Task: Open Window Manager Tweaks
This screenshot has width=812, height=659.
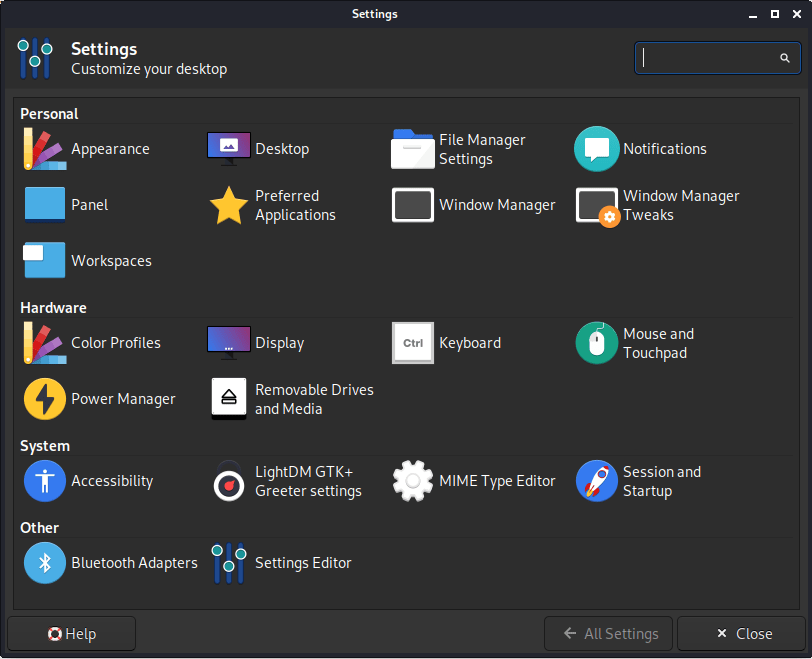Action: pyautogui.click(x=597, y=205)
